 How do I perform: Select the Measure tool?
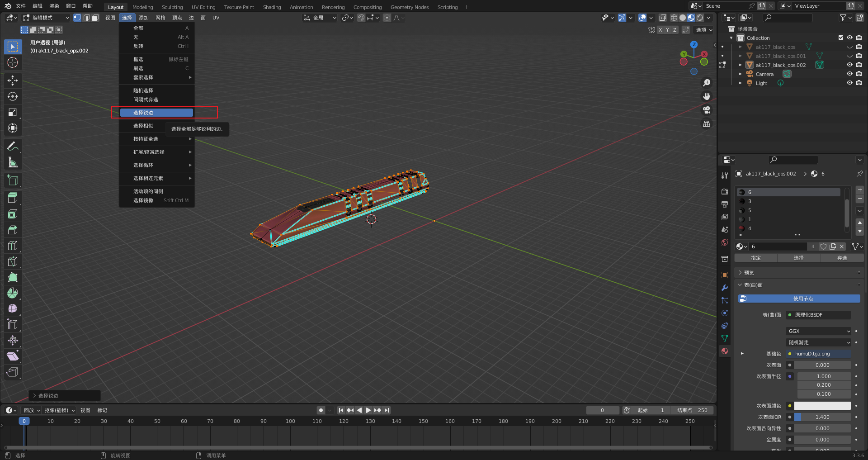pyautogui.click(x=13, y=162)
